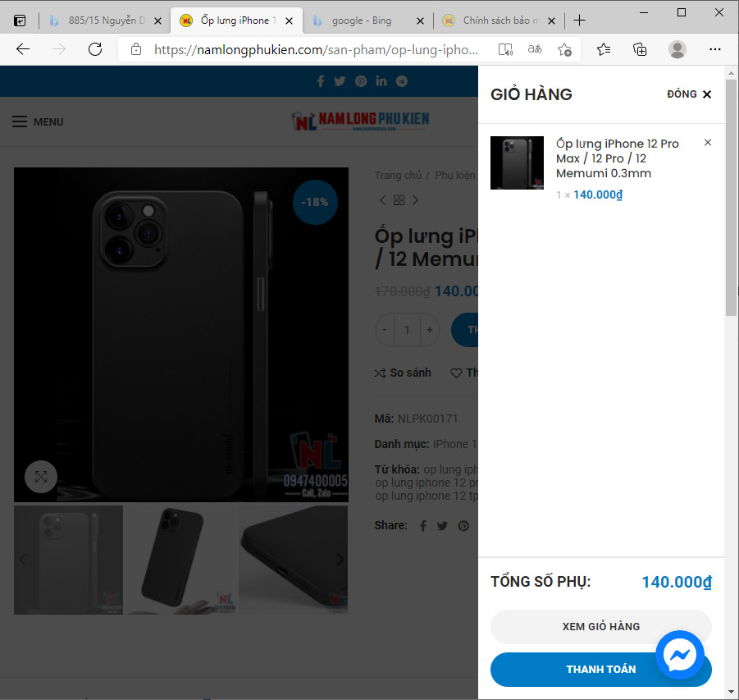Share product on Twitter near Share label
Screen dimensions: 739x700
[x=442, y=526]
